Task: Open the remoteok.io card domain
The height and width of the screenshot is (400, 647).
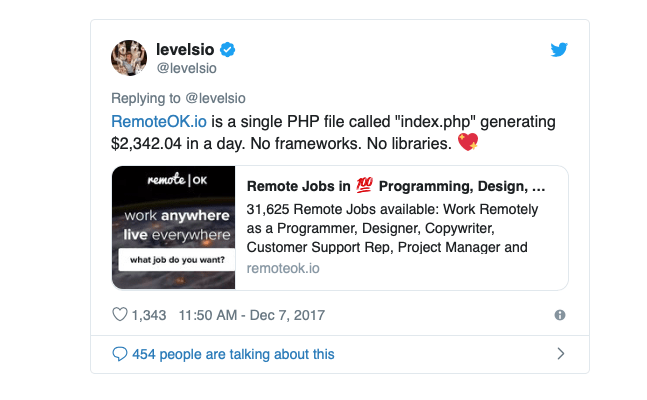Action: tap(283, 268)
